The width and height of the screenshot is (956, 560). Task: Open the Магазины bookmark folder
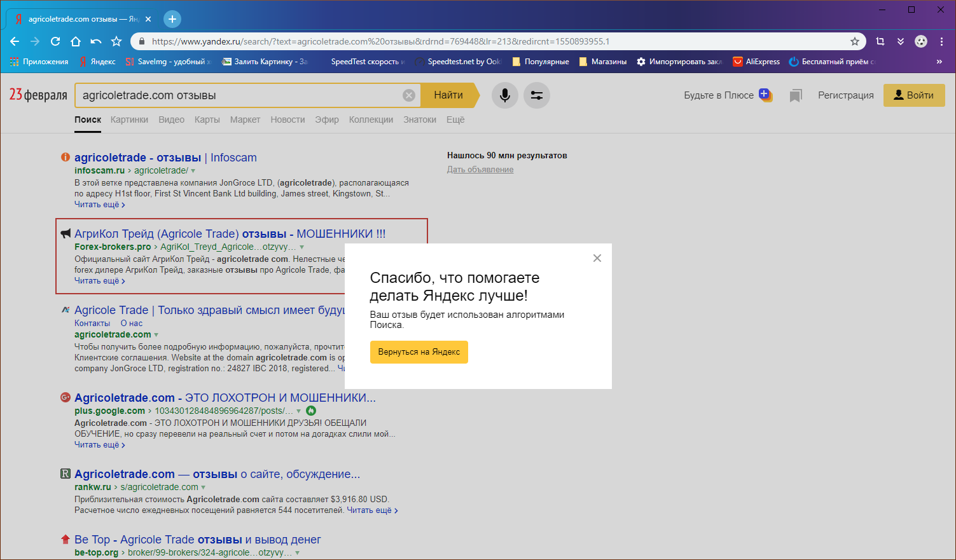coord(603,62)
